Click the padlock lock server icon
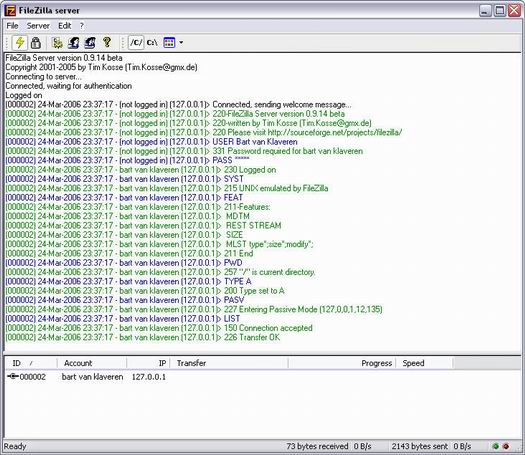 tap(35, 43)
